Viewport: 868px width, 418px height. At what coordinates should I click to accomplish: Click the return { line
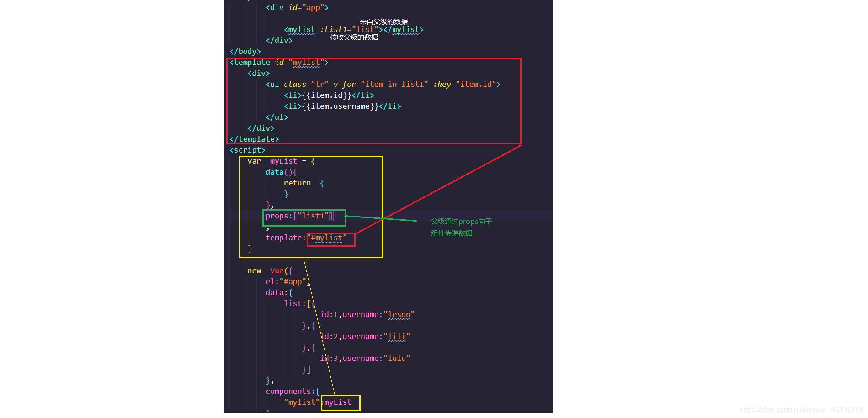tap(304, 183)
